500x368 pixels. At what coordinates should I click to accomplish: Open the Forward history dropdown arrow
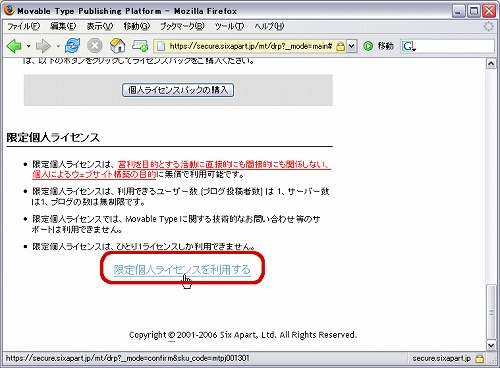tap(58, 46)
